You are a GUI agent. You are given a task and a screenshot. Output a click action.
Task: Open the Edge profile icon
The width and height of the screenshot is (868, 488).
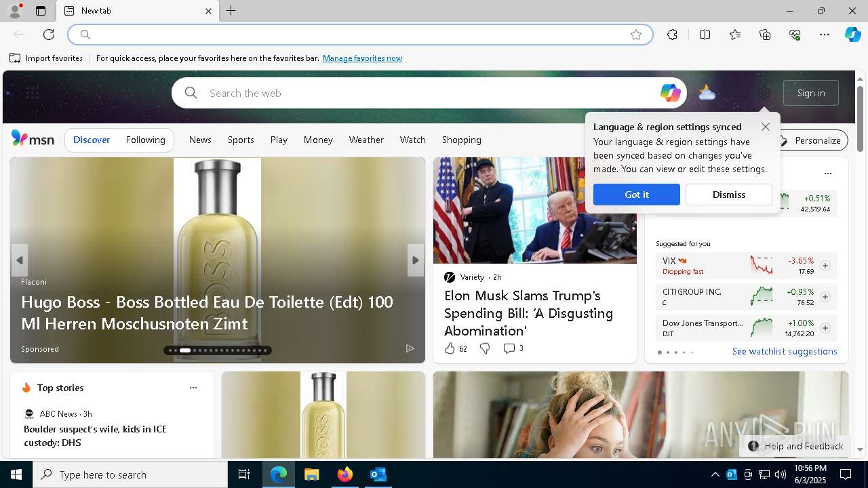pyautogui.click(x=14, y=11)
